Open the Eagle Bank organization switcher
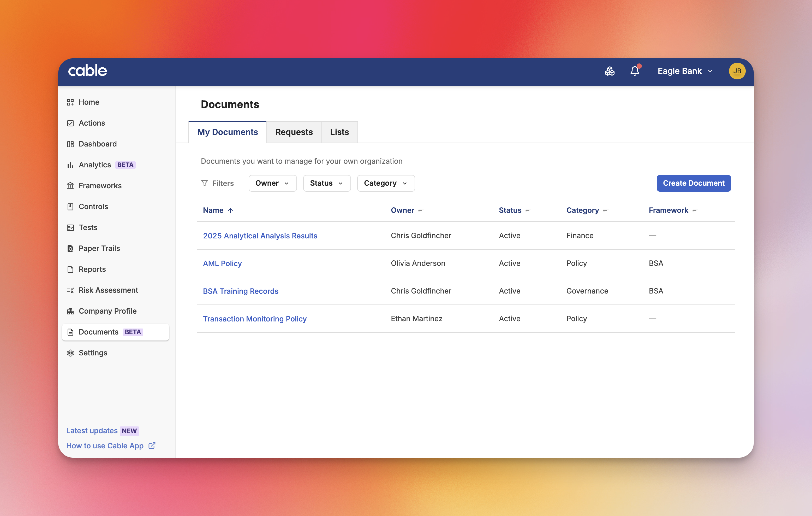The width and height of the screenshot is (812, 516). pyautogui.click(x=684, y=71)
